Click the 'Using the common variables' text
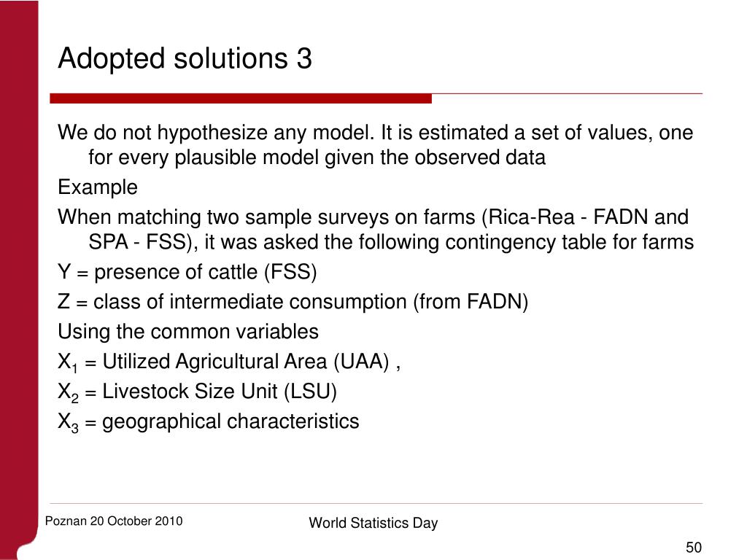The height and width of the screenshot is (560, 747). tap(188, 332)
